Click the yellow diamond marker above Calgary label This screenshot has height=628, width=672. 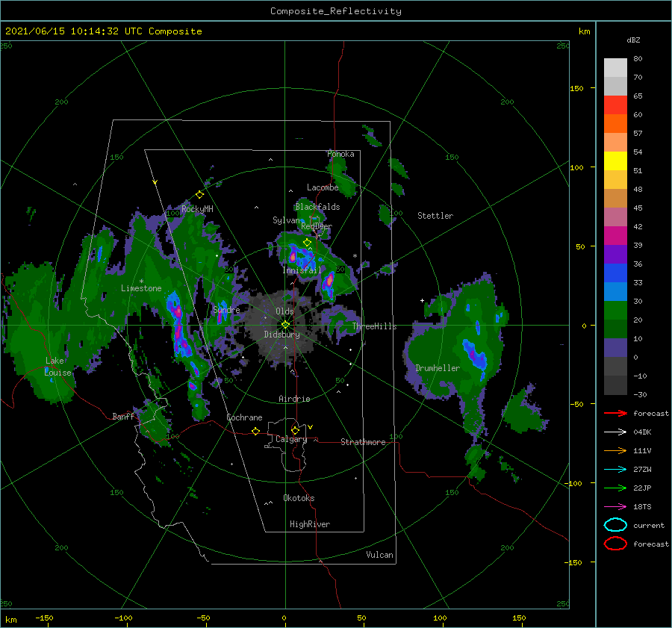tap(295, 430)
